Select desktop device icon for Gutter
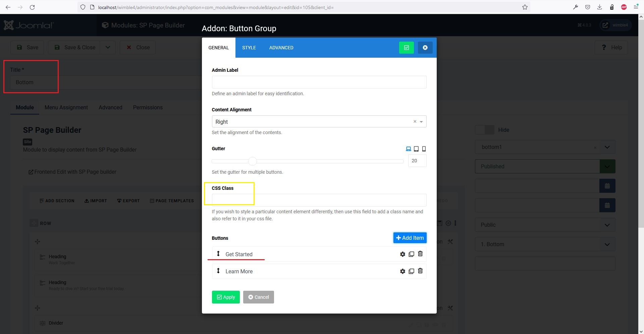The height and width of the screenshot is (334, 644). [x=408, y=149]
